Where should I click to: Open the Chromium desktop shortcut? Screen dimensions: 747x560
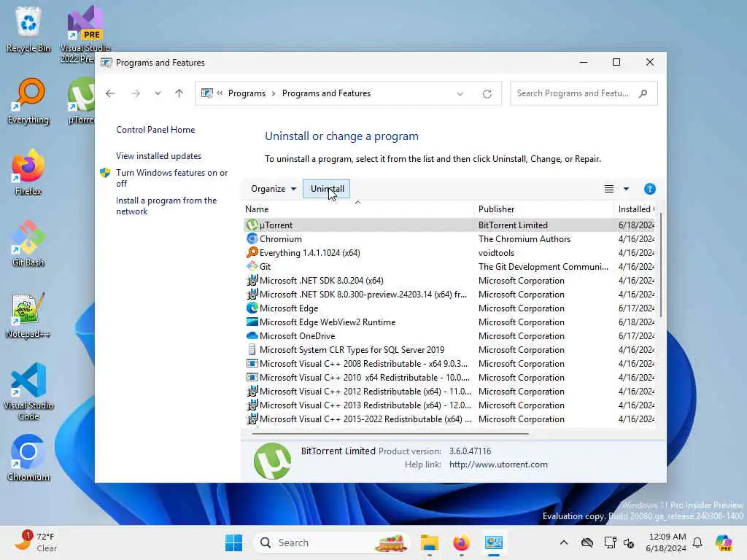click(x=28, y=458)
